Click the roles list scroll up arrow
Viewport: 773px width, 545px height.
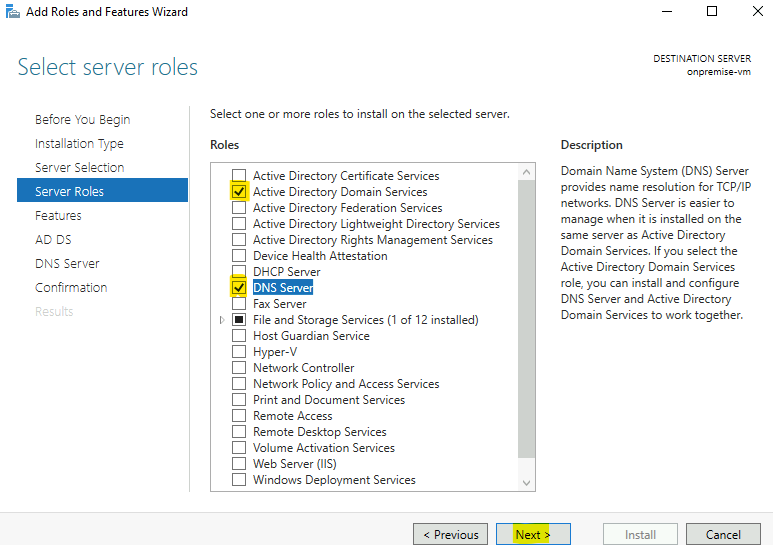[527, 172]
